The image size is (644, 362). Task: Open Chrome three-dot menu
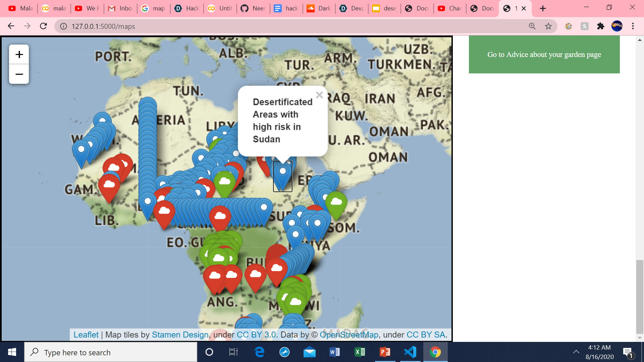[x=633, y=26]
